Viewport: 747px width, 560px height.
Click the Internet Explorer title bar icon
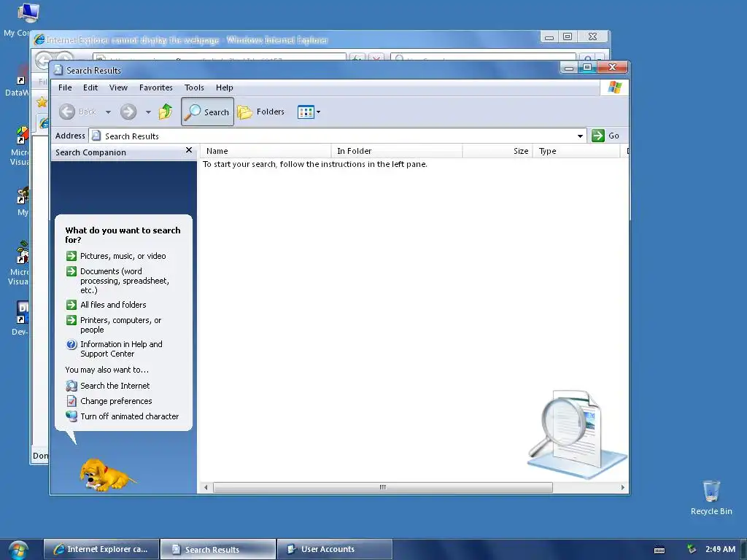point(39,39)
